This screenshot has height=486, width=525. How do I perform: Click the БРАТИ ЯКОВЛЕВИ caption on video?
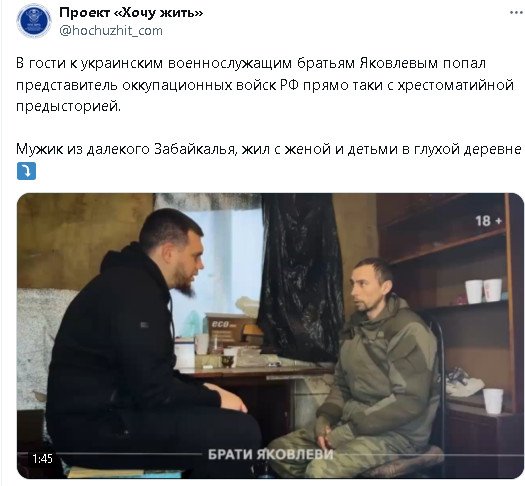click(x=271, y=455)
